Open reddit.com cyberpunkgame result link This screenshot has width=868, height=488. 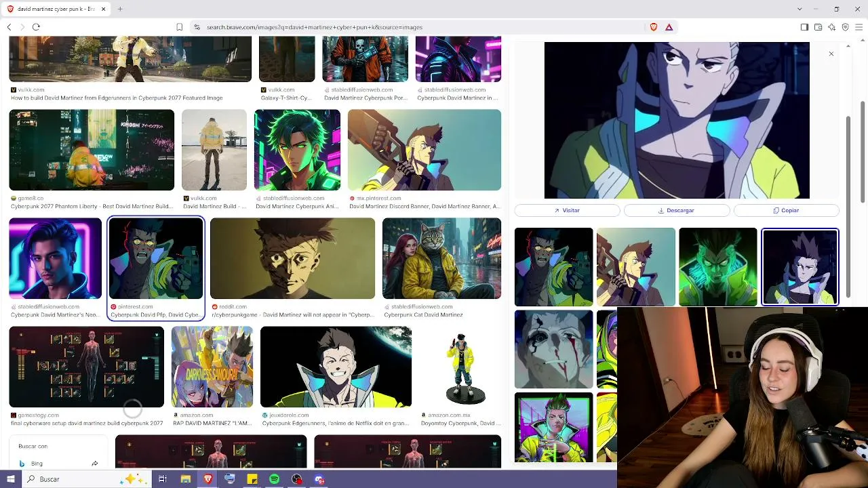tap(293, 315)
